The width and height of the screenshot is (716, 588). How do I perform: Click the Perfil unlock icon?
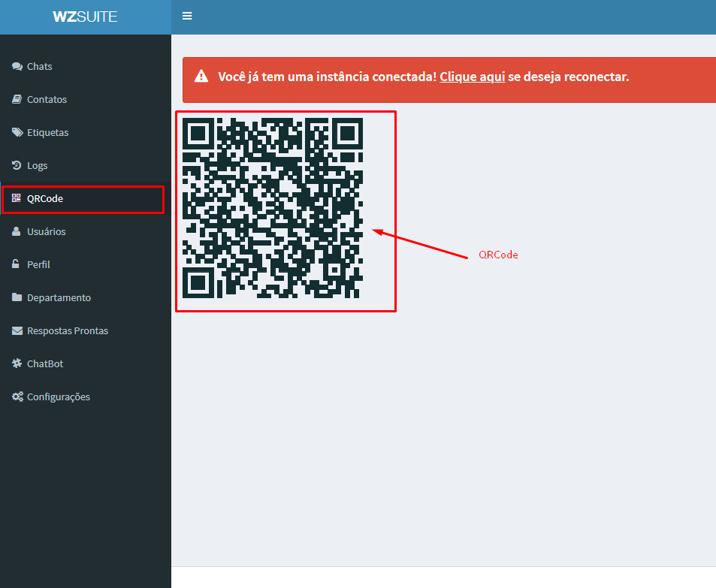16,264
